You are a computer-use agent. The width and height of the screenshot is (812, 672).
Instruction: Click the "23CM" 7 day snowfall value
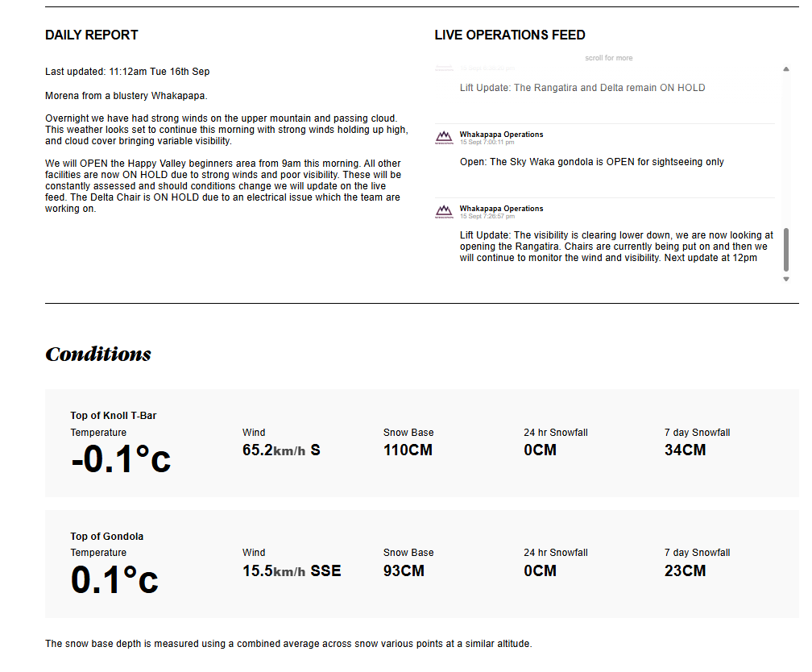685,571
